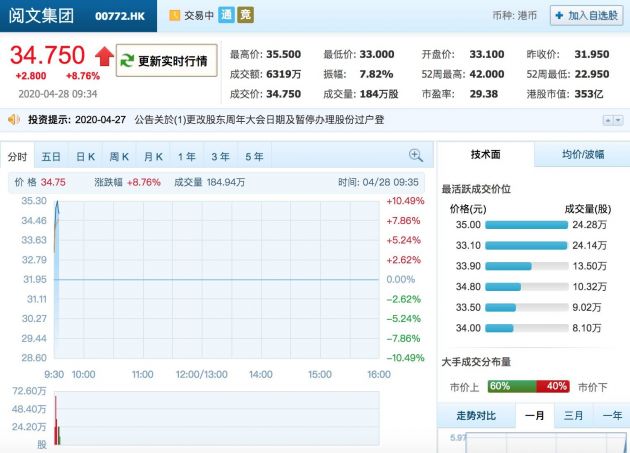The width and height of the screenshot is (630, 453).
Task: Switch to the 日K chart tab
Action: (x=85, y=156)
